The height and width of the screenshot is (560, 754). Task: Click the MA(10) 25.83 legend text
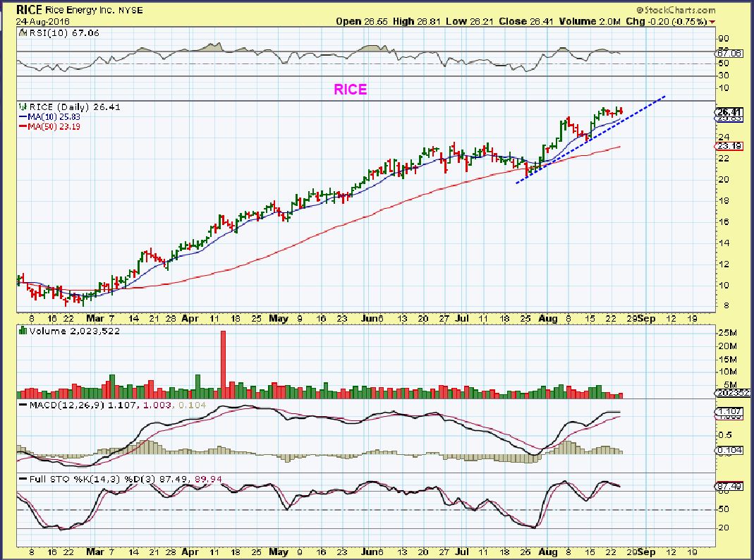coord(54,117)
